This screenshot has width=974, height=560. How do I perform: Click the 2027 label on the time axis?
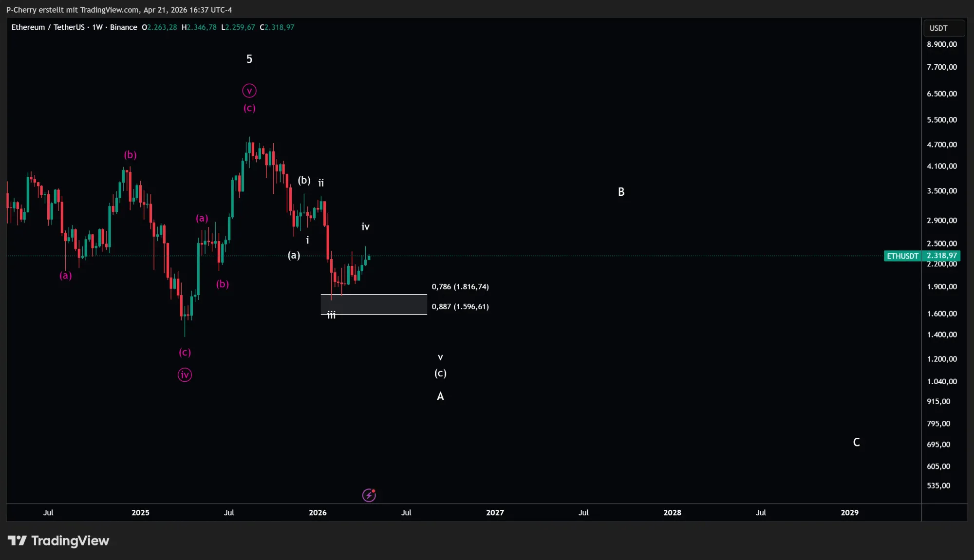pos(495,513)
